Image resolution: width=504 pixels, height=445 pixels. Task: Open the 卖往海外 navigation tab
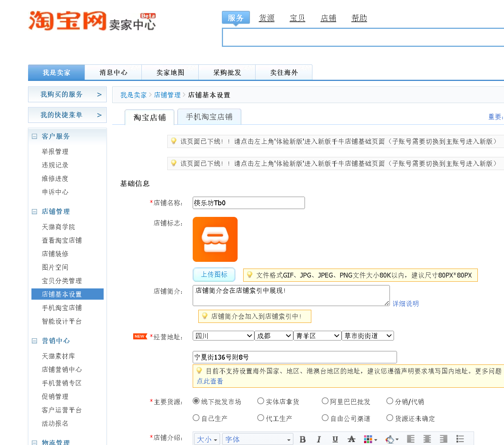(x=284, y=72)
